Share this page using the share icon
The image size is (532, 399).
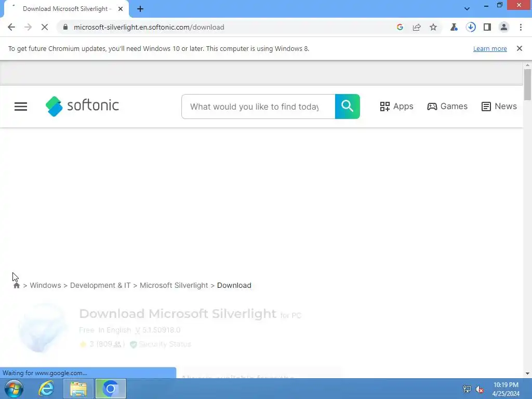tap(417, 27)
